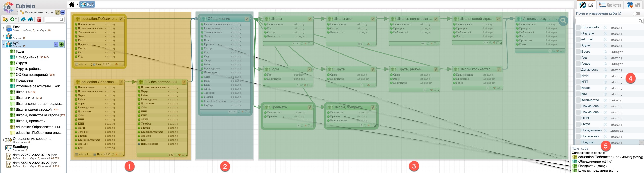Click the cloud download icon
The width and height of the screenshot is (644, 173).
30,19
